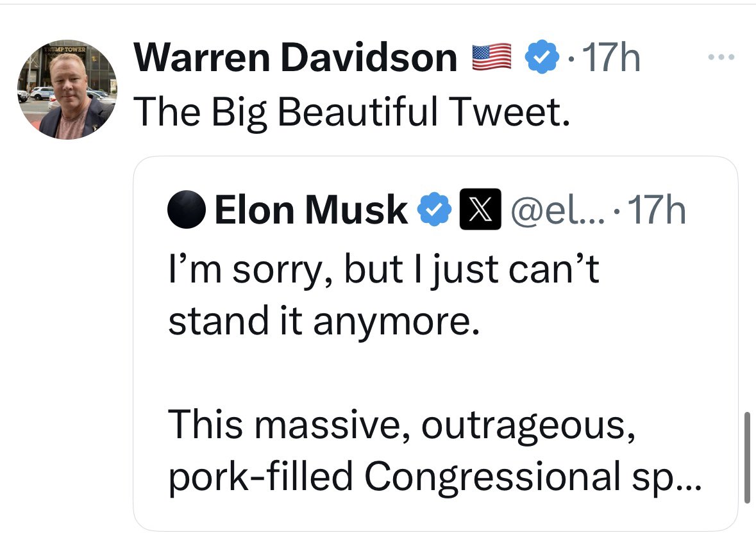Click Warren Davidson's blue verified badge

pos(541,58)
